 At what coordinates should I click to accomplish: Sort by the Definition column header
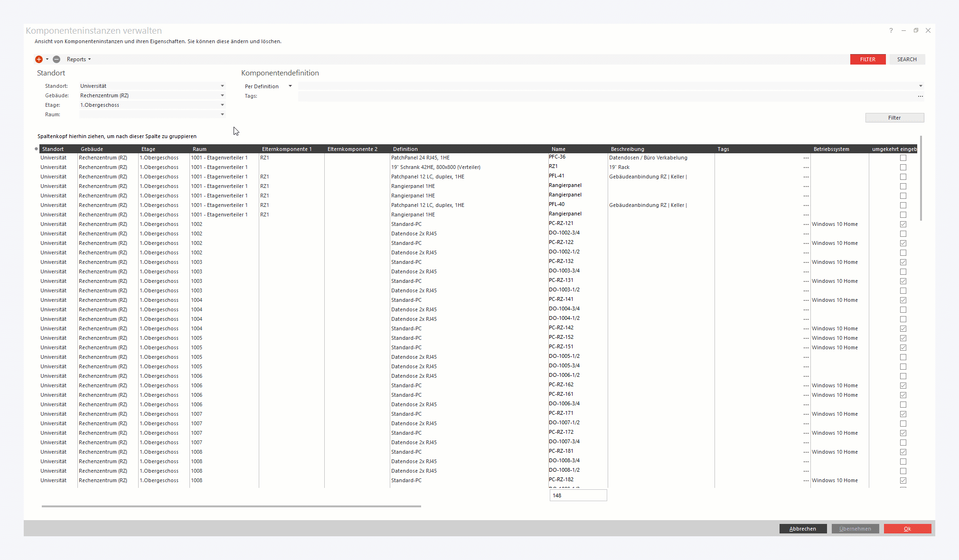[405, 149]
